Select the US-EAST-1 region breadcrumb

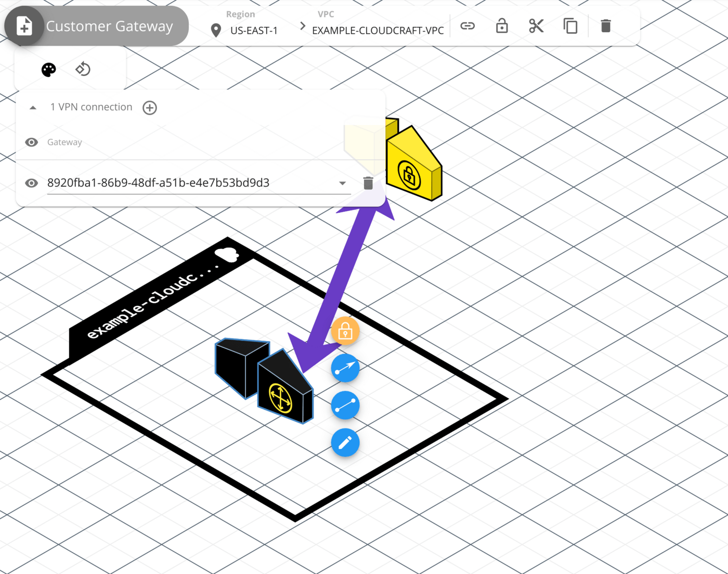coord(254,31)
